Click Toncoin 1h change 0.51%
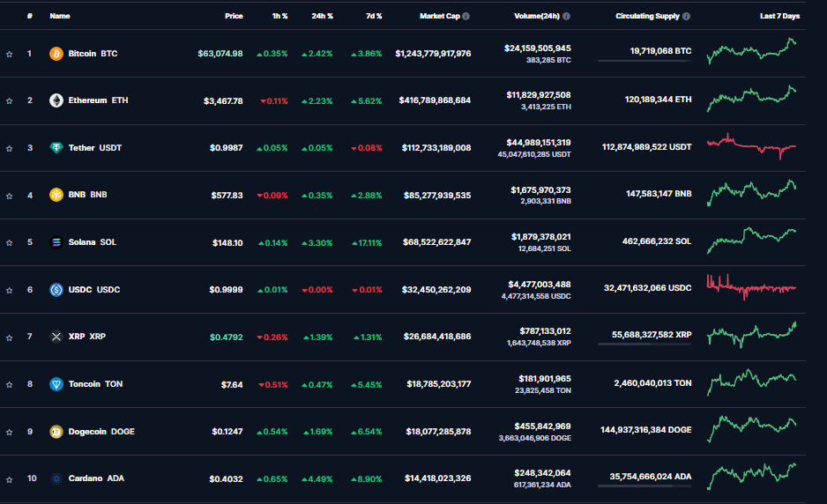 [273, 385]
